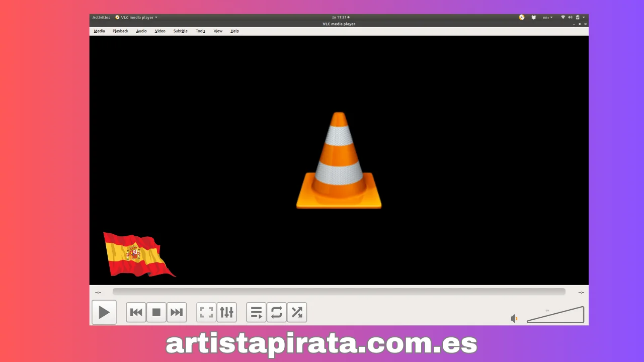
Task: Click the Dropbox tray icon
Action: [534, 17]
